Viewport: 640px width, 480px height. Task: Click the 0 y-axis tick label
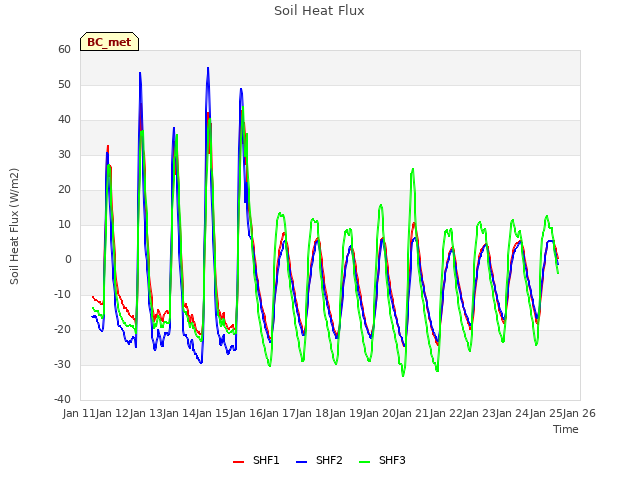click(68, 260)
